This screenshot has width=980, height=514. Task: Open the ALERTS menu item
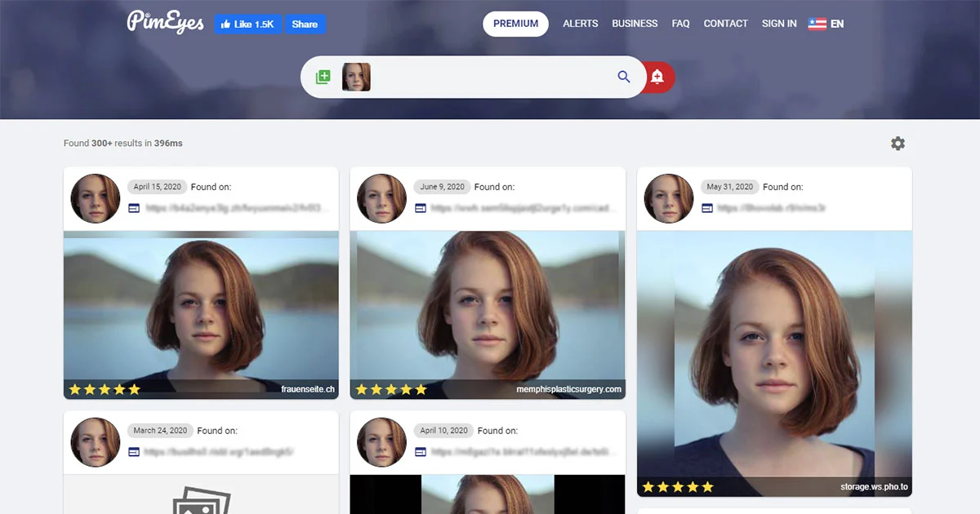click(x=580, y=24)
